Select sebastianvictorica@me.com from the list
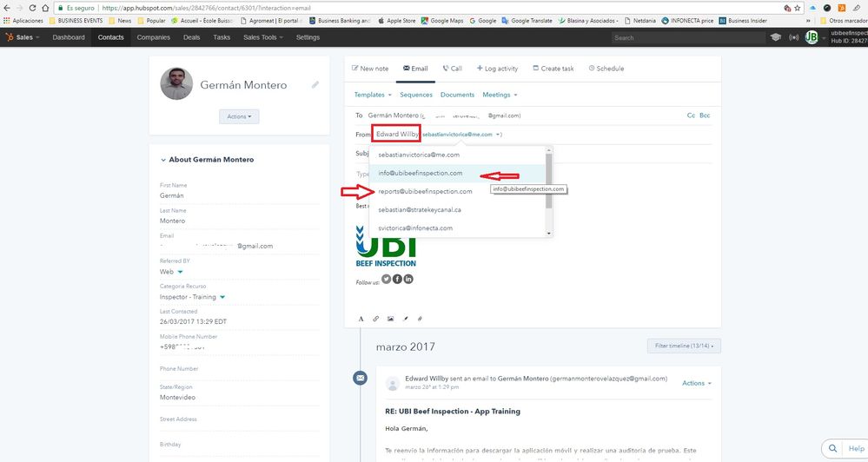 click(x=457, y=155)
